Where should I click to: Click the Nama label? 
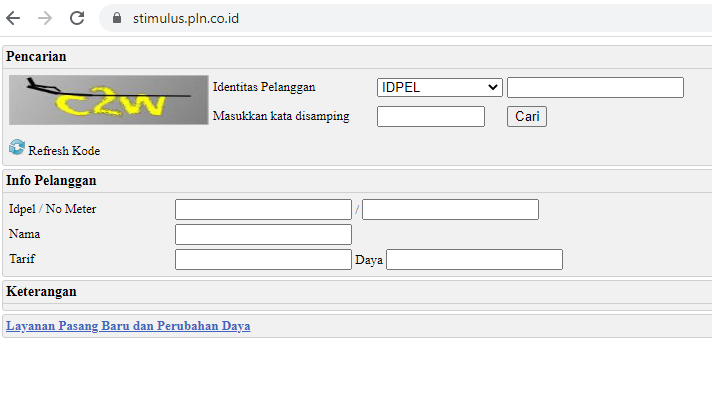coord(25,234)
